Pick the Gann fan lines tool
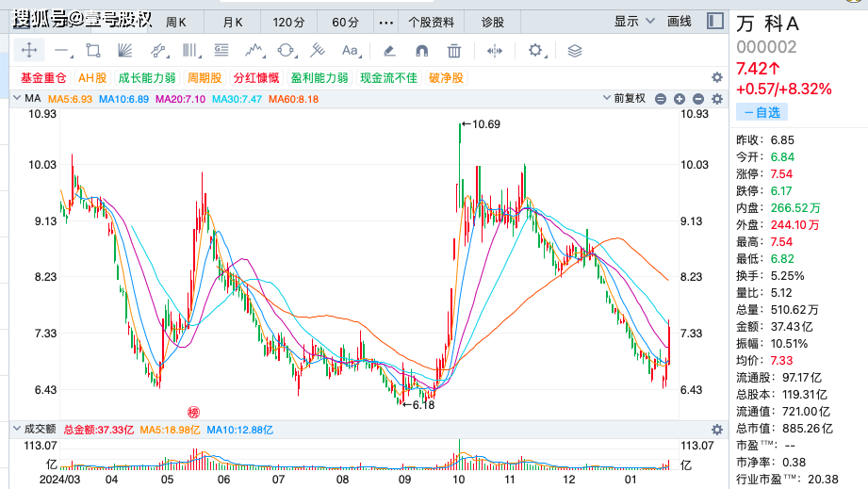Viewport: 868px width, 489px height. click(x=125, y=51)
